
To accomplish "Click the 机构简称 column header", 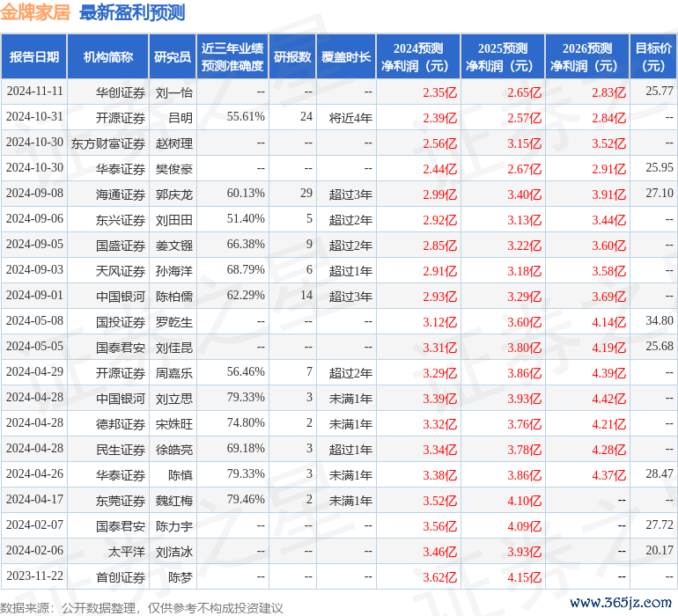I will pyautogui.click(x=108, y=57).
